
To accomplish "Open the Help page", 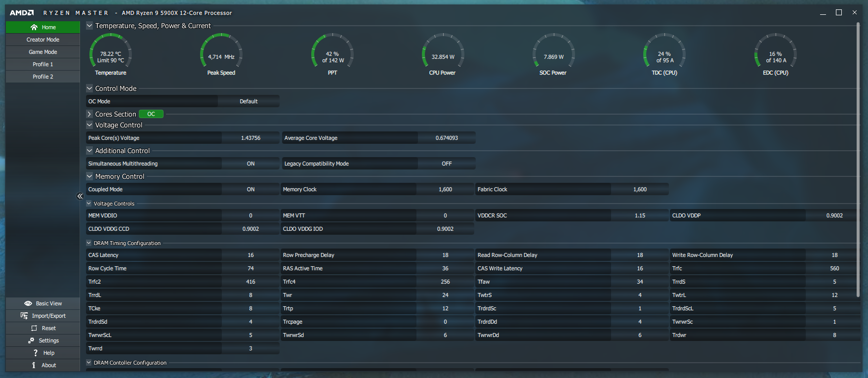I will (x=43, y=353).
